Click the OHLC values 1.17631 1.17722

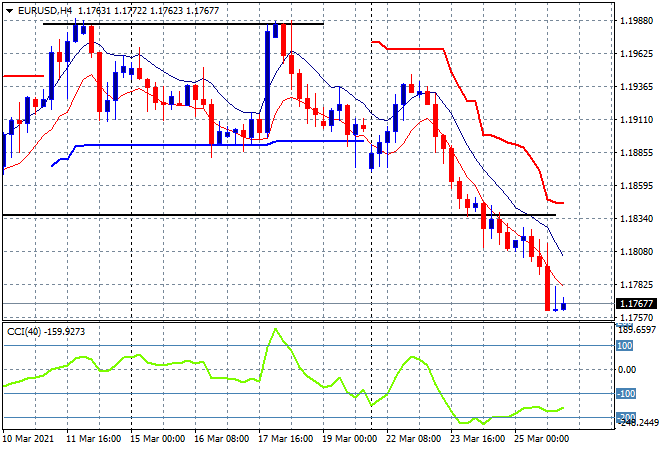113,11
